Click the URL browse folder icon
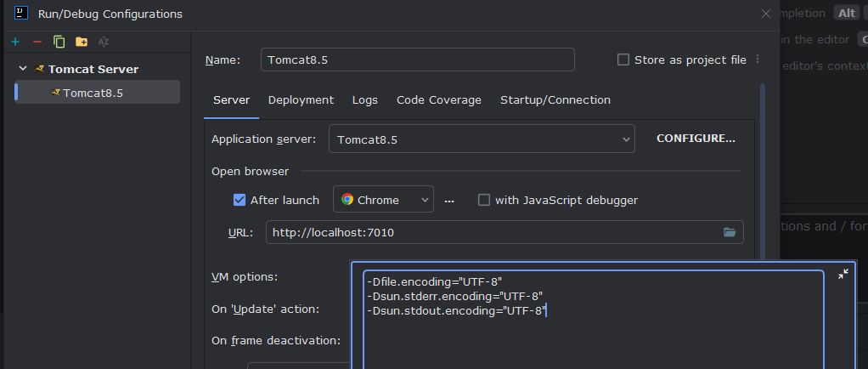868x369 pixels. coord(730,232)
